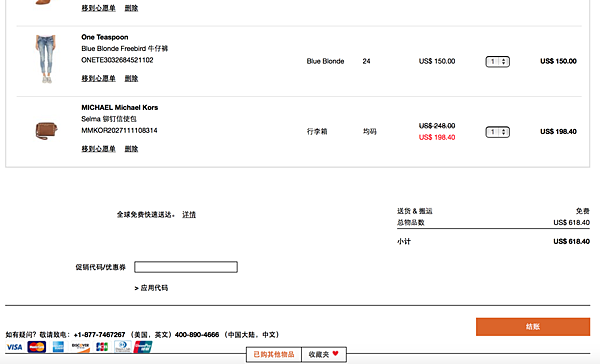Click the American Express card icon
600x364 pixels.
click(x=59, y=347)
